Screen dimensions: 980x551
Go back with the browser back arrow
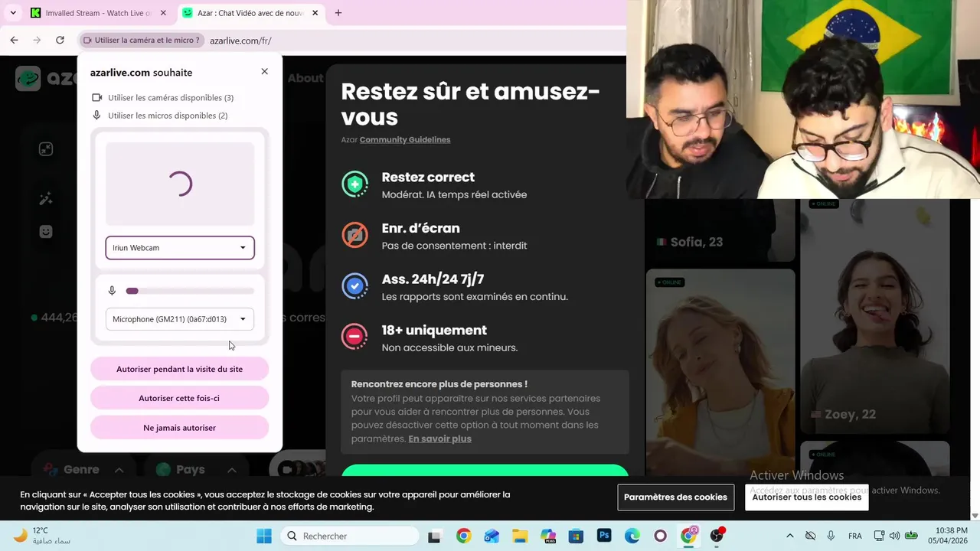(14, 40)
